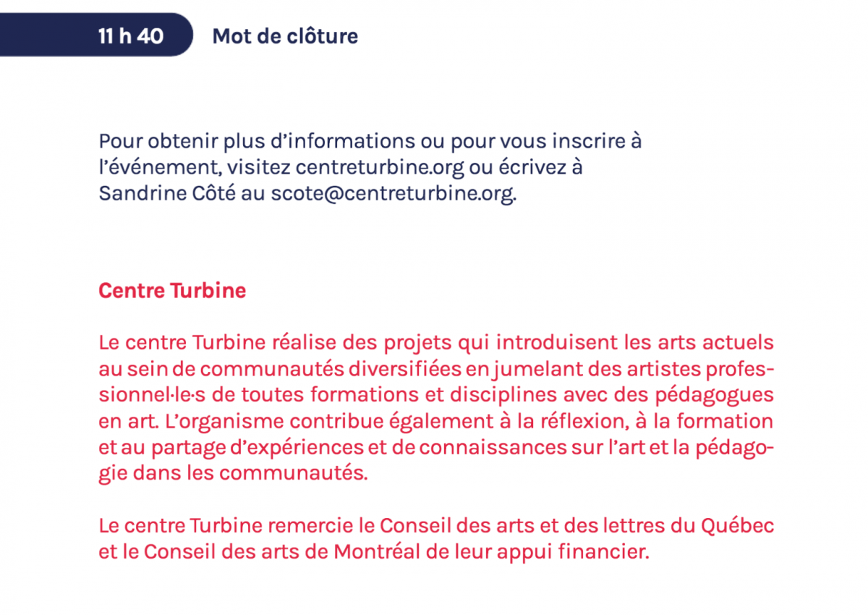Select the Mot de clôture heading
The image size is (868, 615).
[285, 35]
